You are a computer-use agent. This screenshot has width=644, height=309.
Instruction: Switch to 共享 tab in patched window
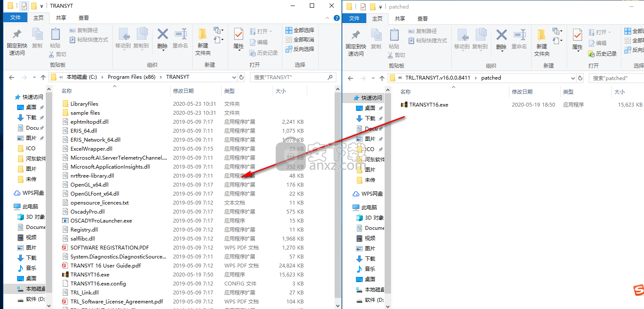point(400,18)
